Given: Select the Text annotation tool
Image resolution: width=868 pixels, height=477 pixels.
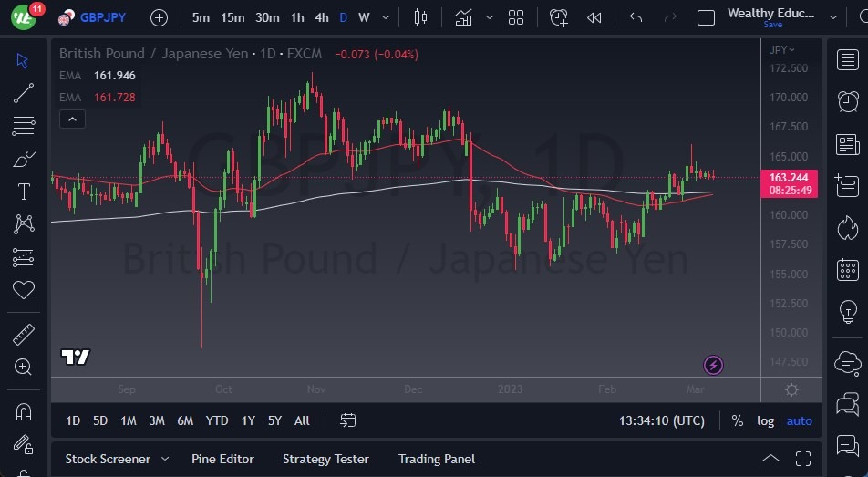Looking at the screenshot, I should [24, 192].
